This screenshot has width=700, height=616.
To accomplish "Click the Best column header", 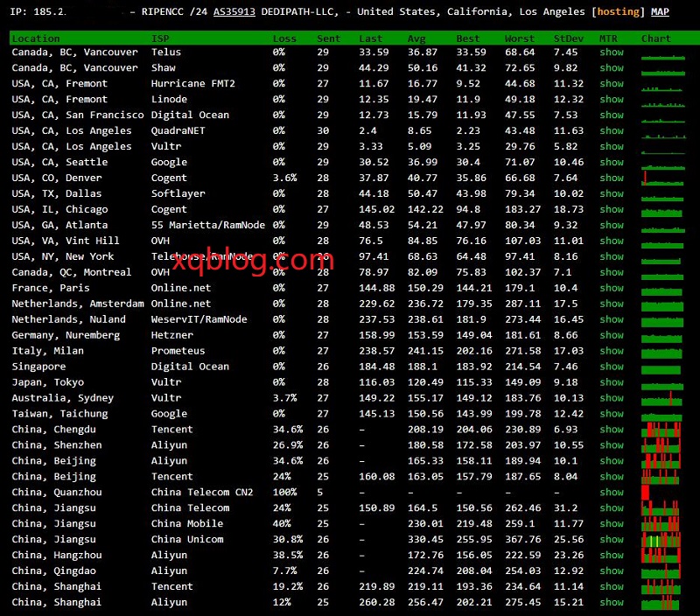I will [467, 38].
